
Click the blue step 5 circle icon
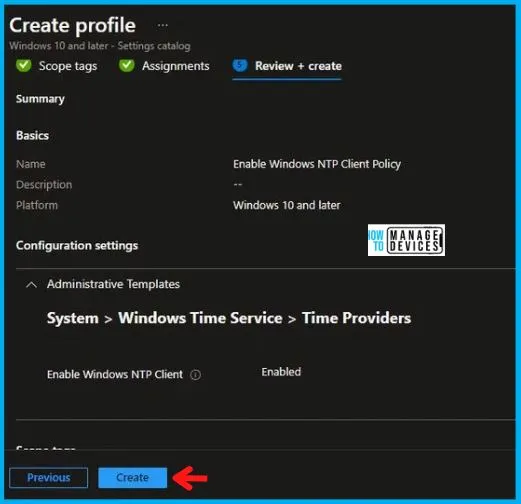[x=240, y=65]
